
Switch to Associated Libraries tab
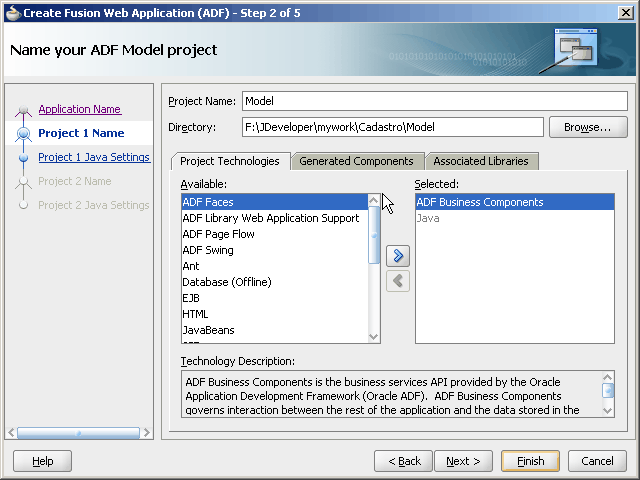481,161
